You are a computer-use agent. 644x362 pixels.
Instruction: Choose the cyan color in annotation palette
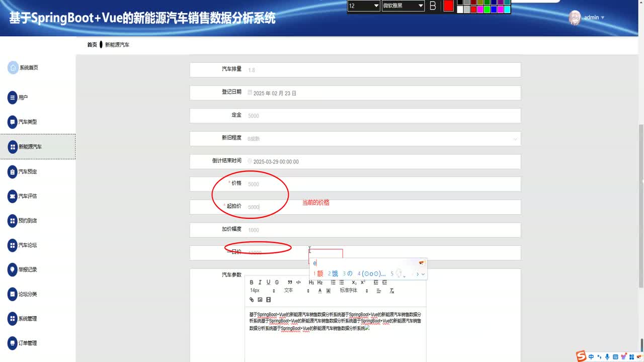(x=507, y=10)
